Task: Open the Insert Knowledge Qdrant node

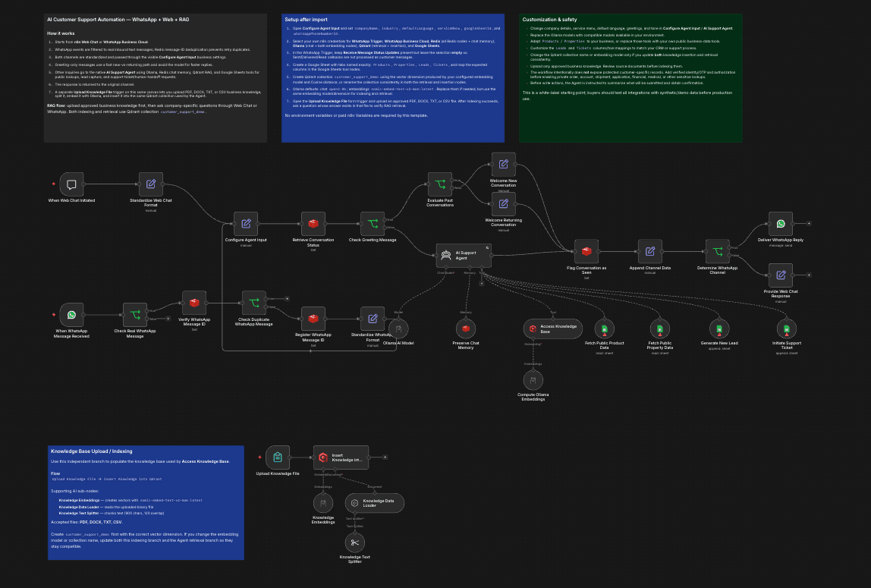Action: [341, 458]
